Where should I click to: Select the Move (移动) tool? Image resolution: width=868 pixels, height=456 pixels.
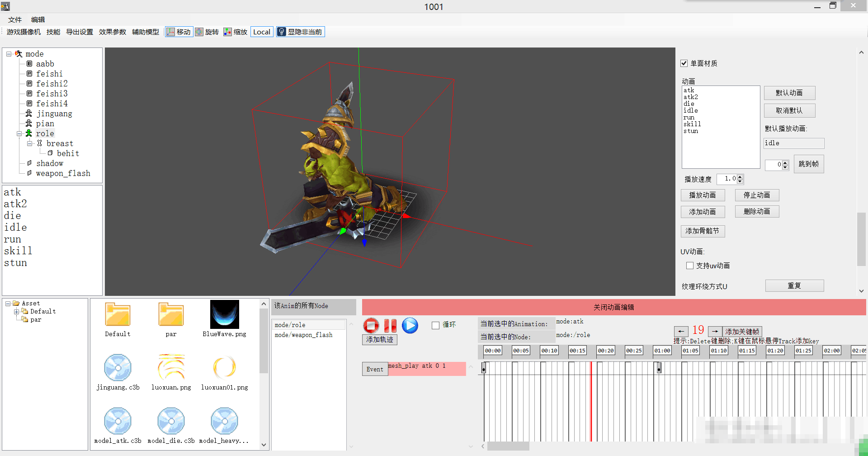[x=179, y=32]
